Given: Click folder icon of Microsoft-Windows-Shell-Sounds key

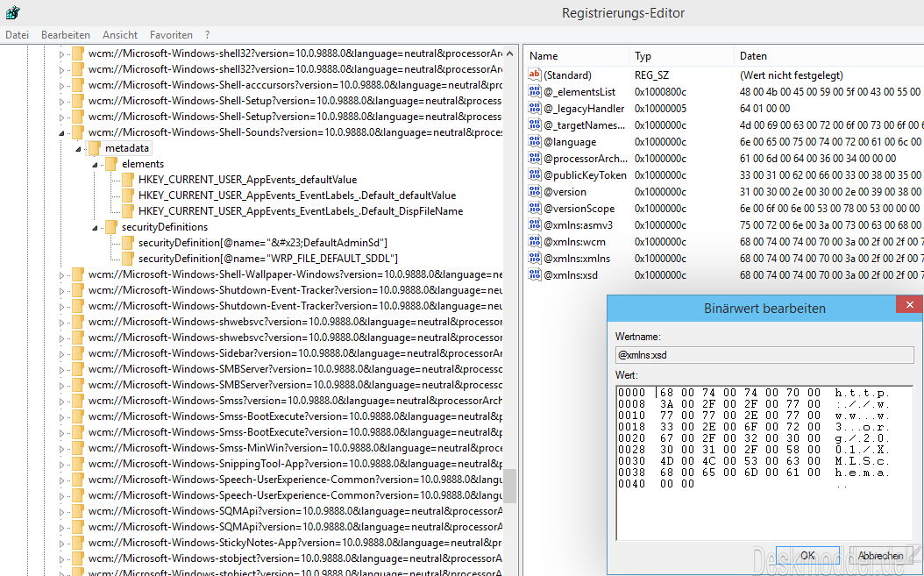Looking at the screenshot, I should [78, 132].
